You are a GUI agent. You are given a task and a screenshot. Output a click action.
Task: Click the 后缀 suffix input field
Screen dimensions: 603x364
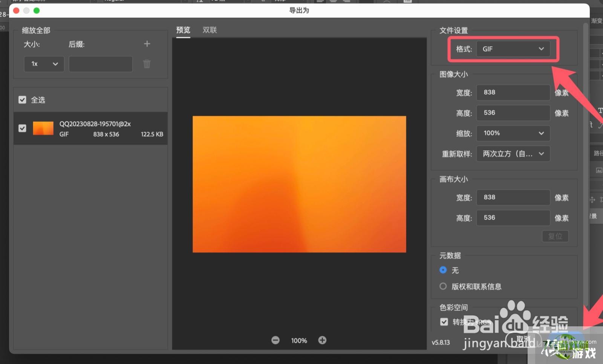(101, 64)
